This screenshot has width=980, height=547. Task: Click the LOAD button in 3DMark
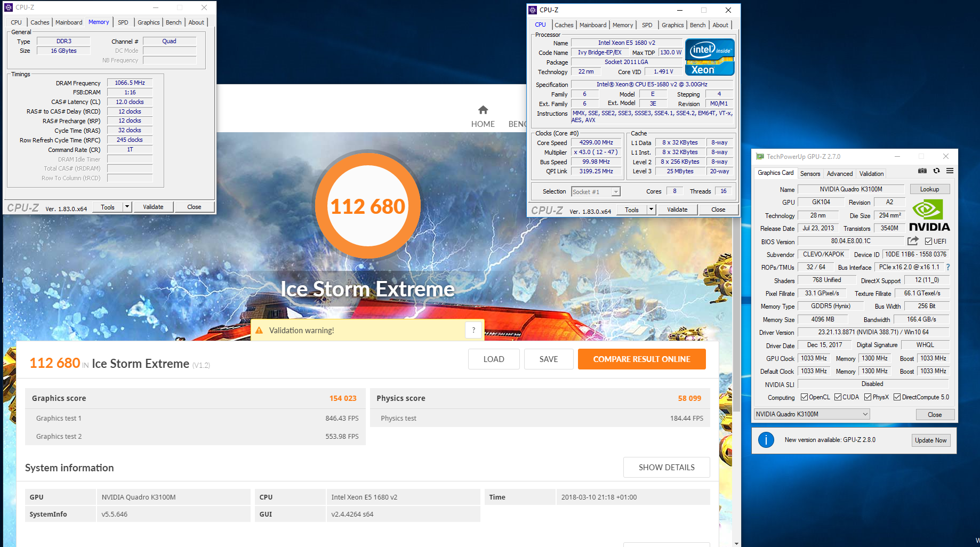tap(494, 359)
